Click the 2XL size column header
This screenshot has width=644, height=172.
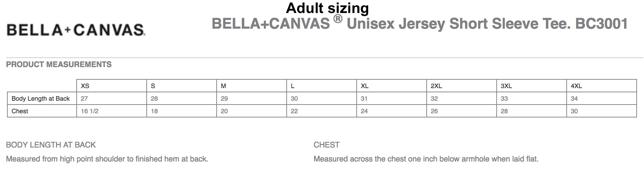436,86
